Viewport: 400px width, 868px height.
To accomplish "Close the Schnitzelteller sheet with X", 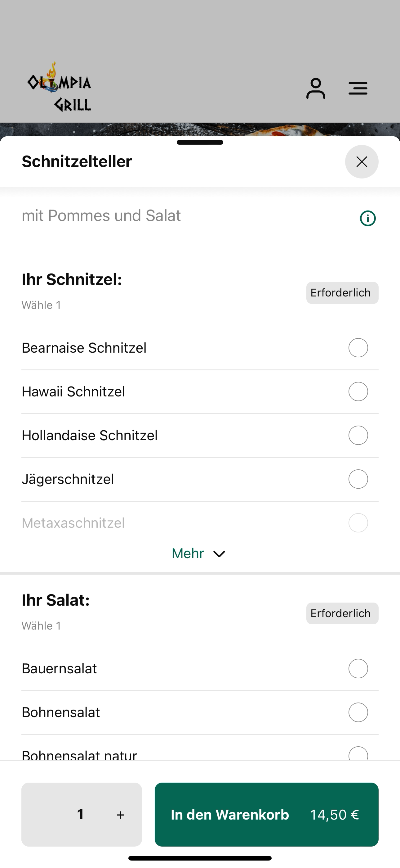I will [x=362, y=162].
